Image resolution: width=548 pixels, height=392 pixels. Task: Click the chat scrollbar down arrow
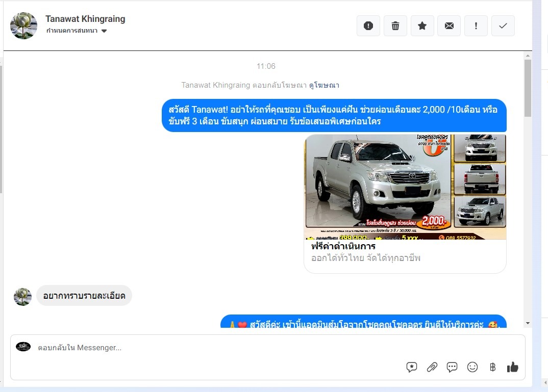point(528,323)
